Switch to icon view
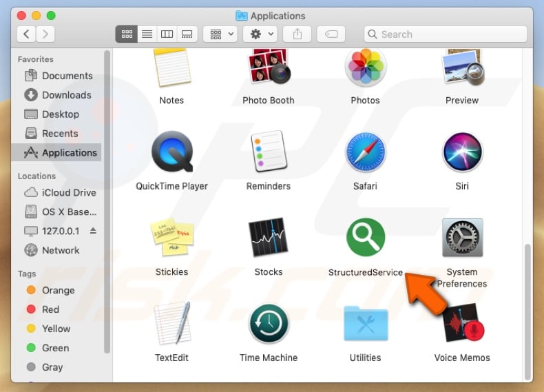This screenshot has height=392, width=544. (127, 34)
